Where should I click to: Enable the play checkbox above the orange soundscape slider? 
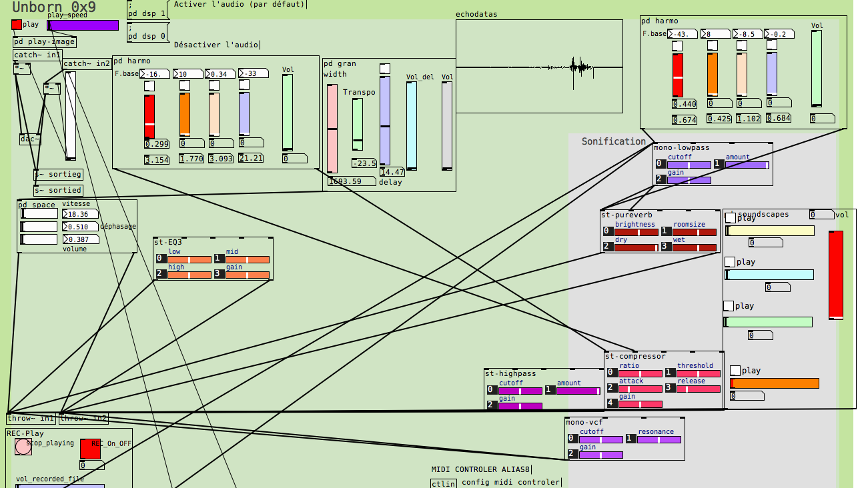pos(735,371)
